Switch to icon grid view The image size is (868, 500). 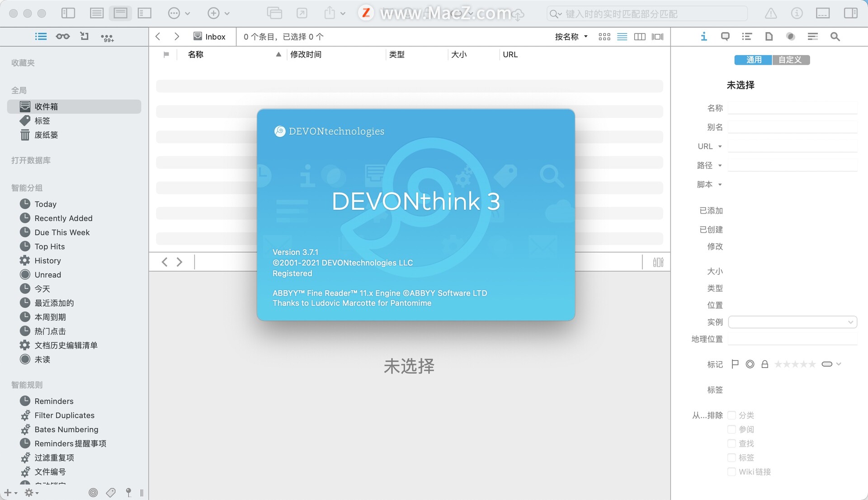(x=604, y=37)
